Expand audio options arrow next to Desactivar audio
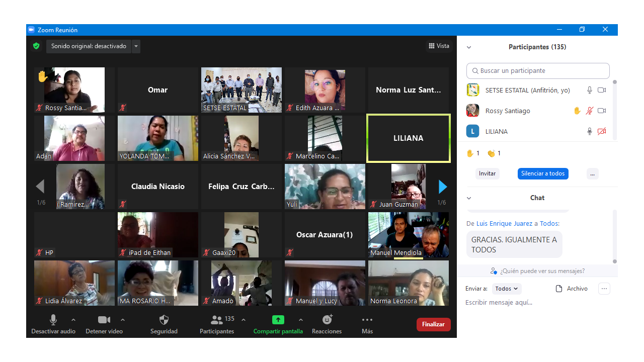The image size is (644, 362). click(x=73, y=320)
